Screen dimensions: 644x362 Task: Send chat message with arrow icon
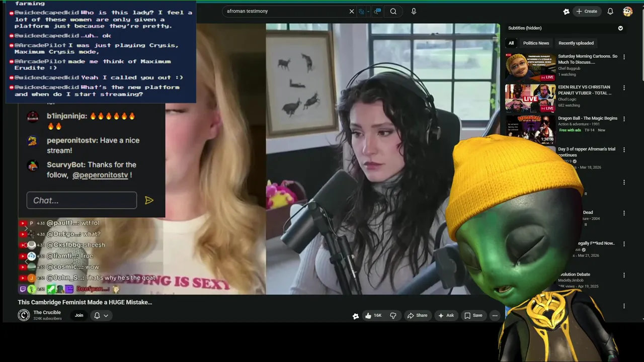pos(149,200)
